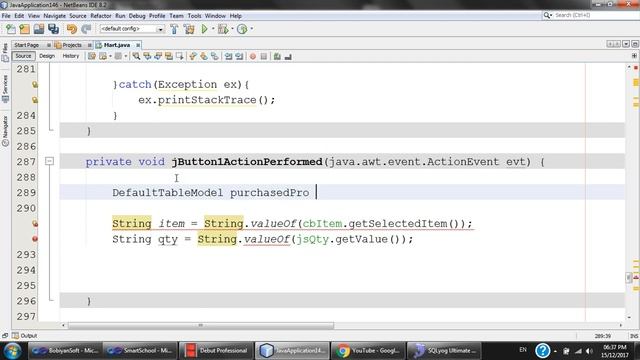The image size is (640, 360).
Task: Click the Previous Bookmark icon
Action: tap(193, 56)
